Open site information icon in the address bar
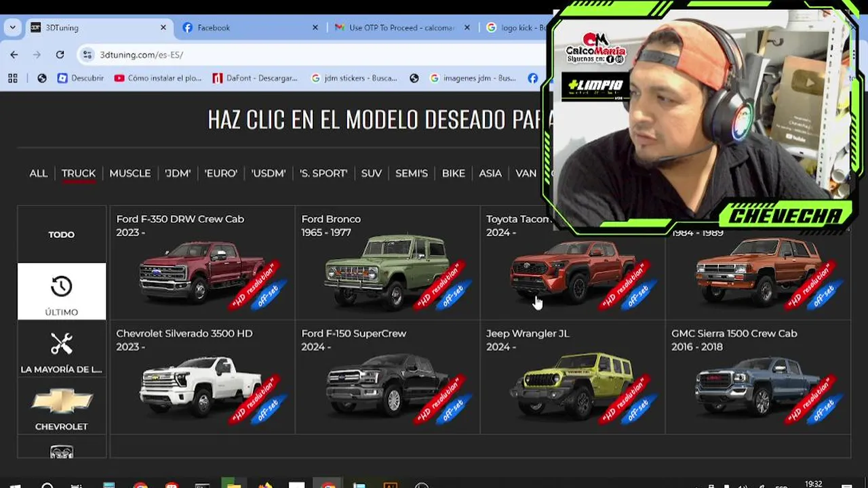868x488 pixels. [87, 55]
